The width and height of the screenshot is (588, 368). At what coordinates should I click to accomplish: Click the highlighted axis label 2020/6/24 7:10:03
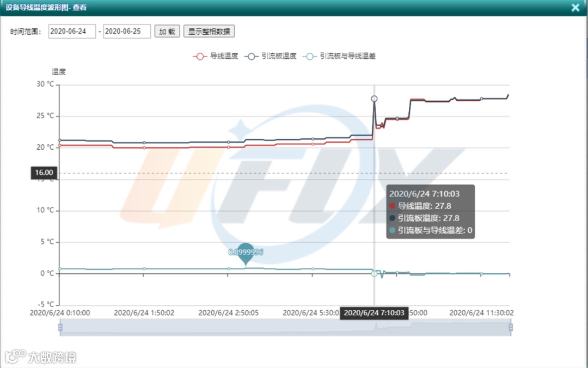pos(374,313)
